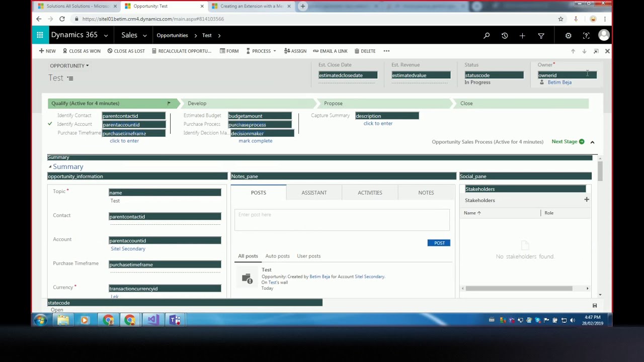Screen dimensions: 644x362
Task: Collapse the Summary section triangle
Action: pyautogui.click(x=50, y=166)
